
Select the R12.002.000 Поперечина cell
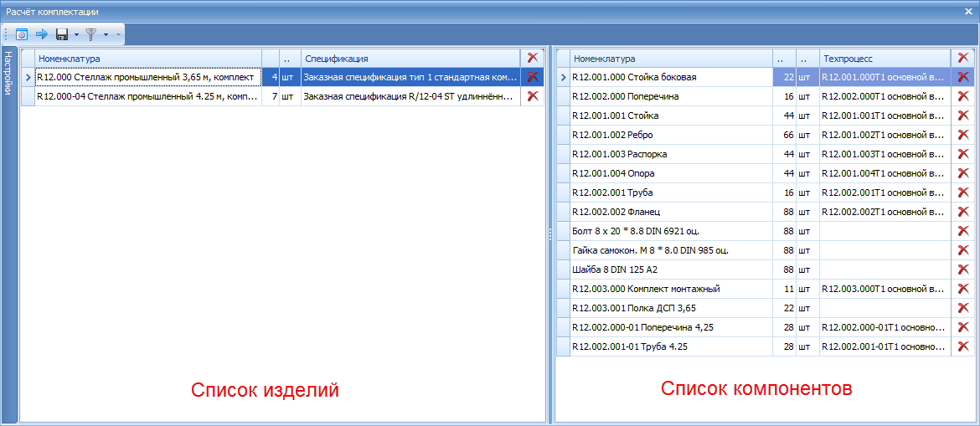click(671, 96)
